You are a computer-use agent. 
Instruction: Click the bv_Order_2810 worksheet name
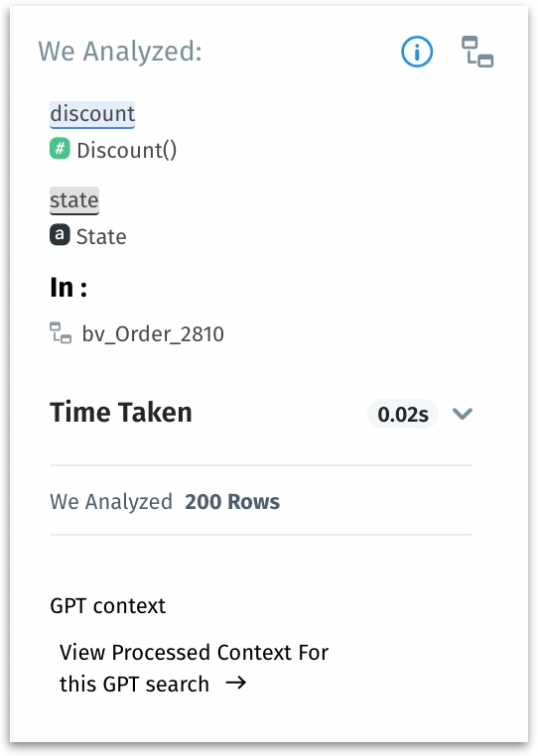[x=153, y=334]
